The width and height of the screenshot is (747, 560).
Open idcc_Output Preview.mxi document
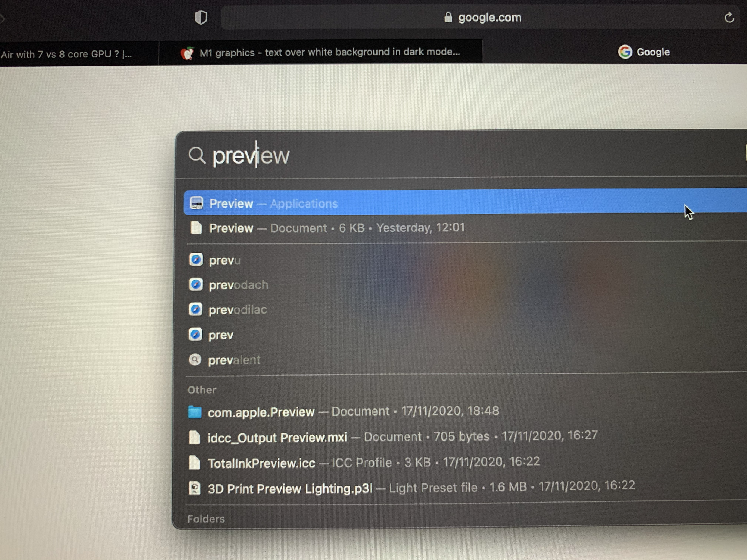(x=277, y=437)
